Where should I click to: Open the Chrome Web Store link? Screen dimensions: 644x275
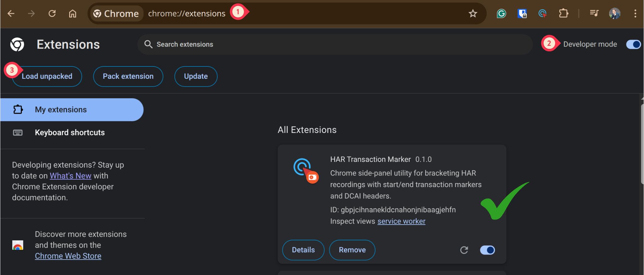point(68,256)
